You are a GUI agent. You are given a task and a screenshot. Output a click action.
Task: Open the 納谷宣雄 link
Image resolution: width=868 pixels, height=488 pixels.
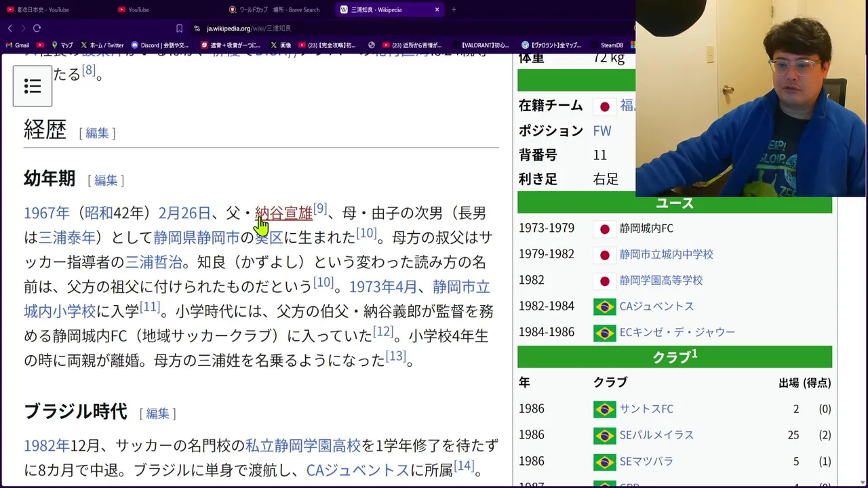click(283, 213)
